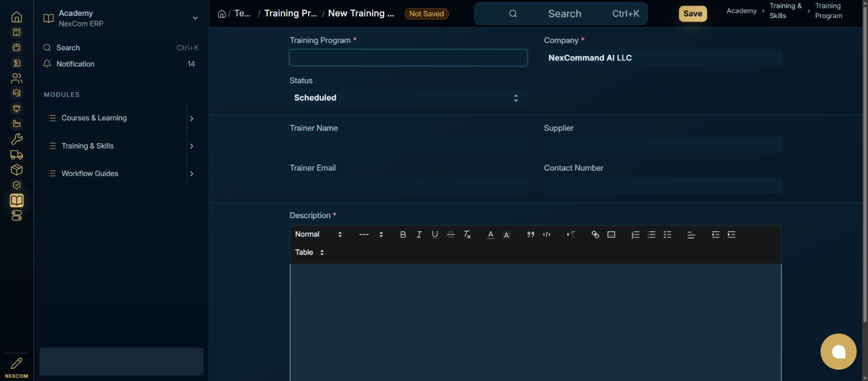The image size is (868, 381).
Task: Open the currency accounting module icon
Action: pyautogui.click(x=16, y=63)
